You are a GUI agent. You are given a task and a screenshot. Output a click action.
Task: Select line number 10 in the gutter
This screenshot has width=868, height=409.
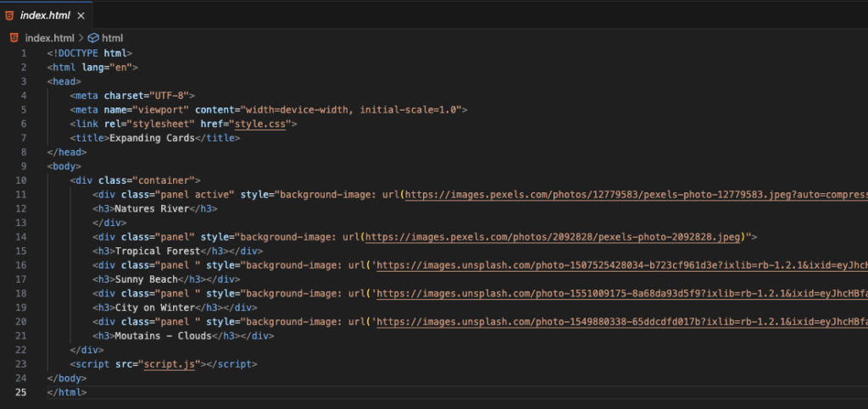pyautogui.click(x=21, y=180)
